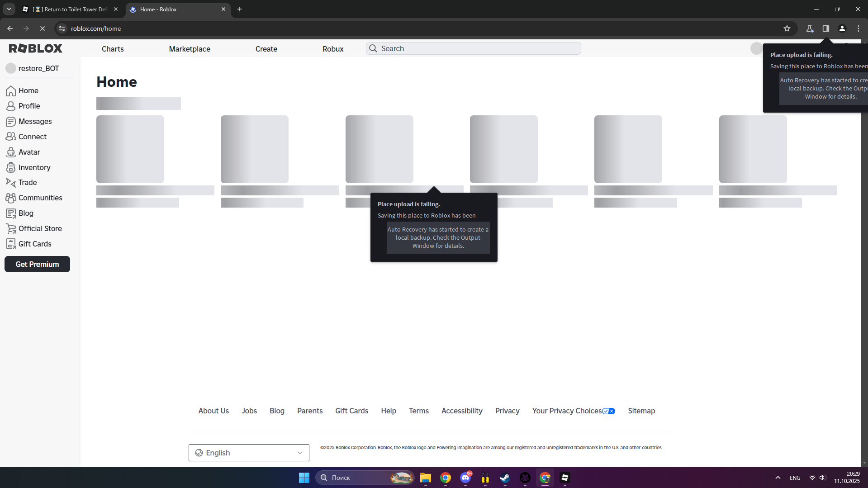Image resolution: width=868 pixels, height=488 pixels.
Task: Open the Accessibility footer link
Action: coord(462,411)
